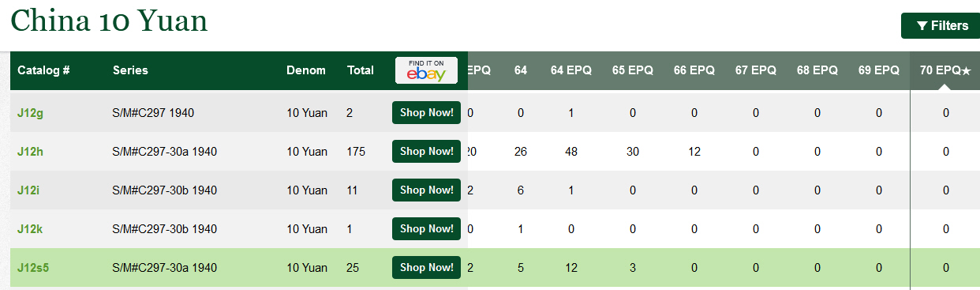The width and height of the screenshot is (980, 290).
Task: Select the 70 EPQ star column header
Action: [945, 70]
